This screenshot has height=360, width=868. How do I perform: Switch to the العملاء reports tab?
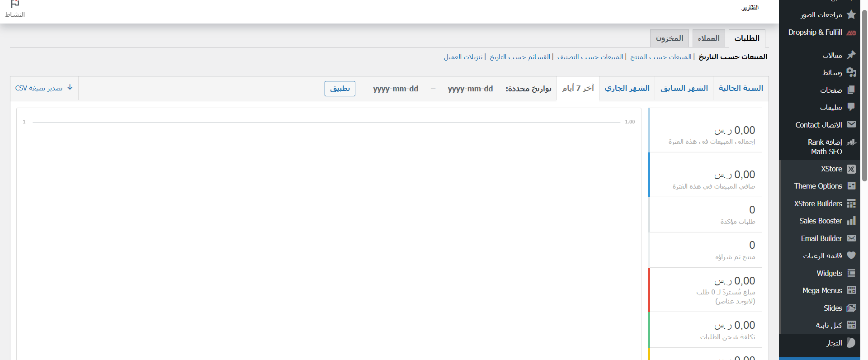tap(709, 39)
